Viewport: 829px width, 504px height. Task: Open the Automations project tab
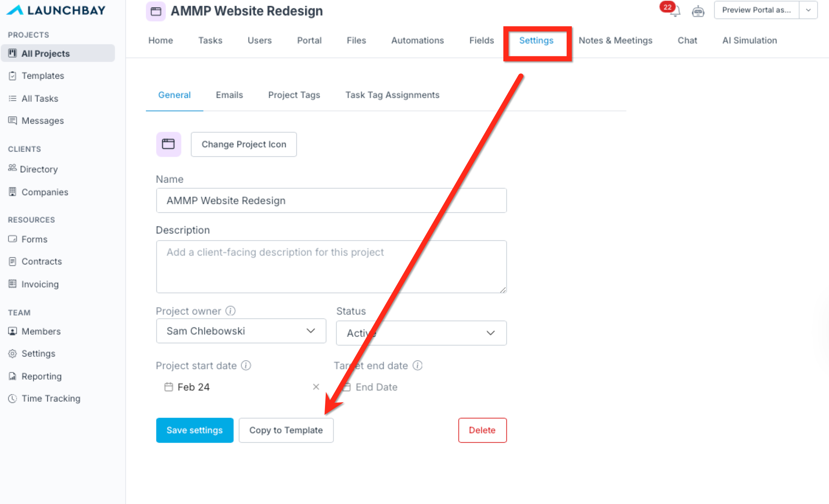pyautogui.click(x=417, y=41)
